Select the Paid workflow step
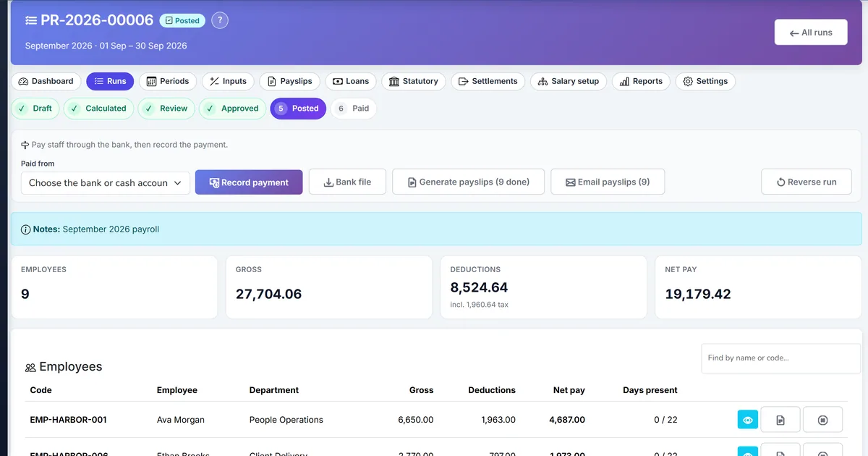The image size is (868, 456). coord(354,109)
